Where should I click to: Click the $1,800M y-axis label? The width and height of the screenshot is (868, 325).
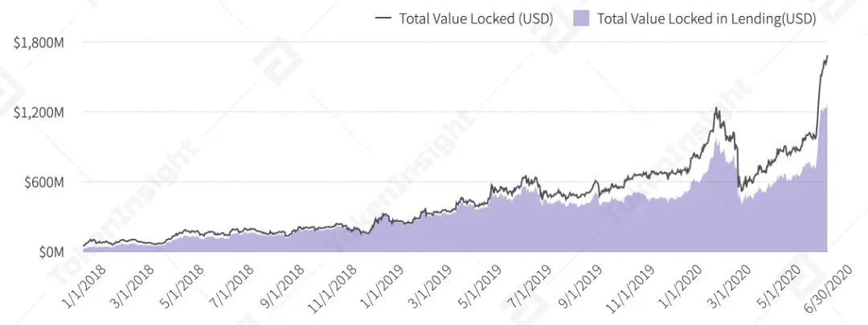[x=39, y=43]
